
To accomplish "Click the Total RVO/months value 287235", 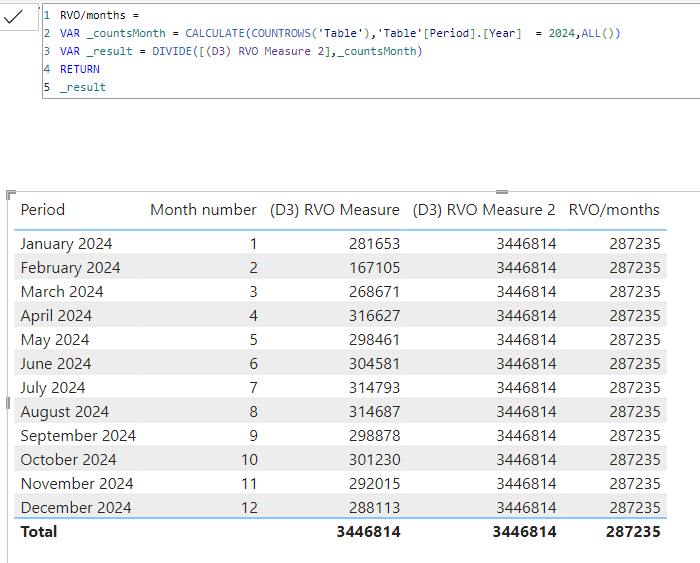I will click(633, 532).
